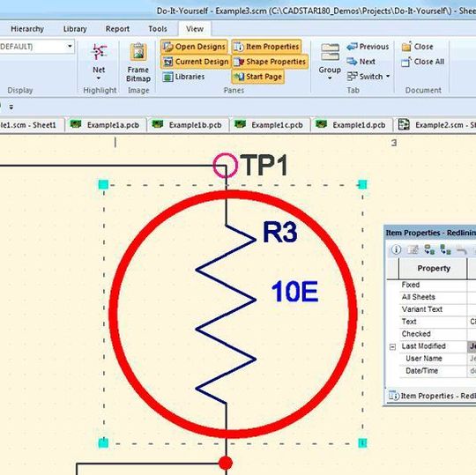Viewport: 476px width, 475px height.
Task: Click the bottom-right cyan selection handle
Action: pyautogui.click(x=362, y=442)
